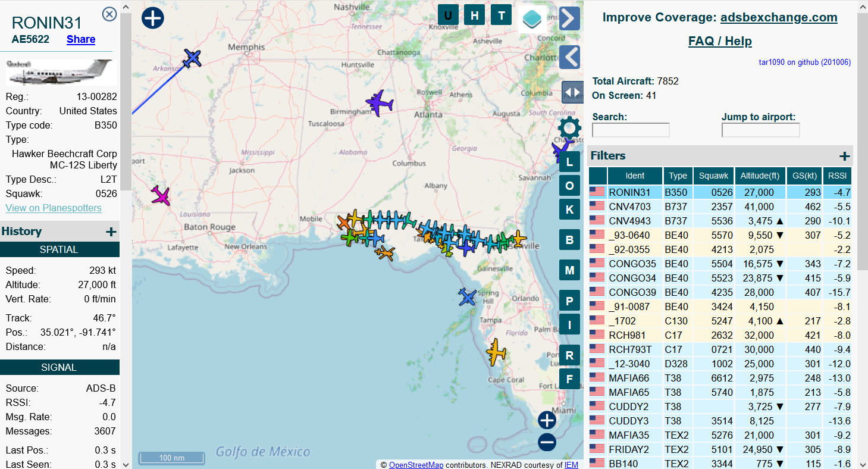Viewport: 868px width, 469px height.
Task: Select the magenta aircraft icon over Louisiana
Action: [x=160, y=196]
